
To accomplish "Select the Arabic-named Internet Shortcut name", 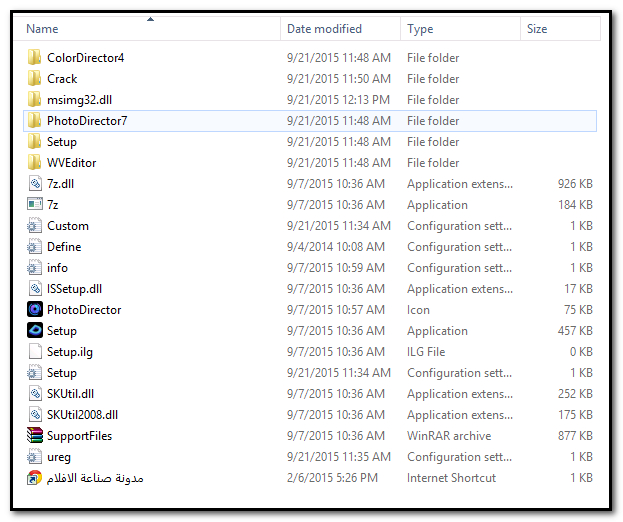I will click(x=95, y=478).
